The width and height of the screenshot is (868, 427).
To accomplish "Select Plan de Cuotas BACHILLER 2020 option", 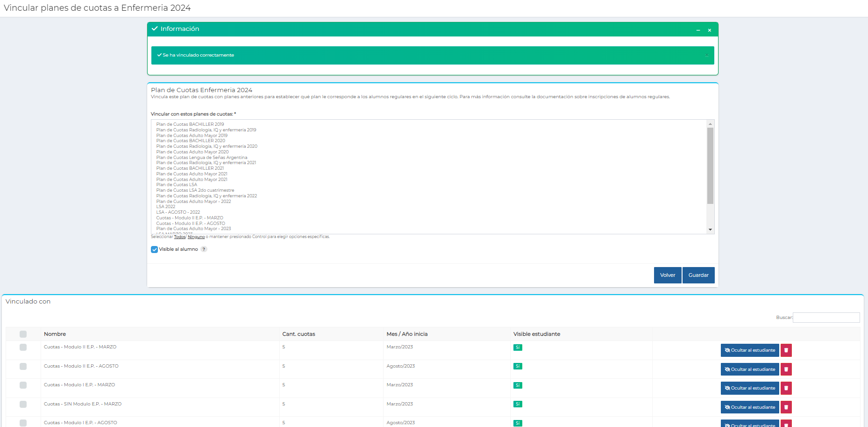I will pos(191,141).
